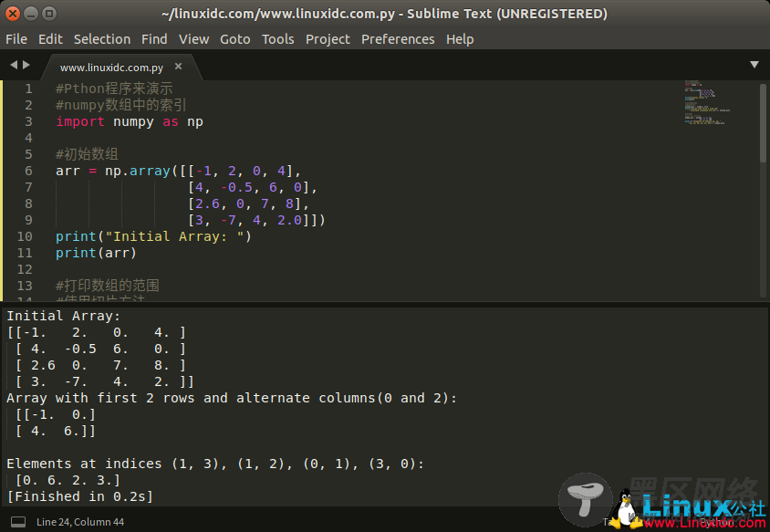Click line number 10 in the gutter

coord(25,236)
